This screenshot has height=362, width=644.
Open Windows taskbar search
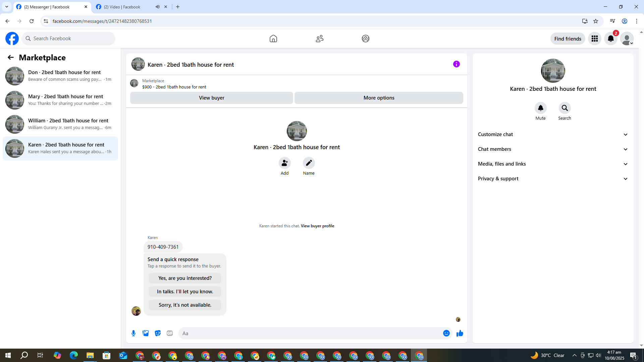click(24, 355)
